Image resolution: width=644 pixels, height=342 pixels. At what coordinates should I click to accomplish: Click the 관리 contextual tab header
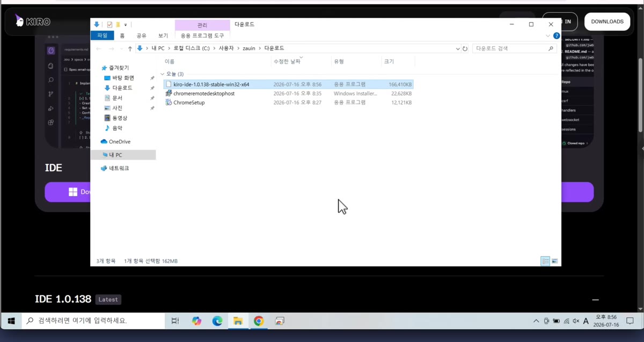[x=202, y=25]
